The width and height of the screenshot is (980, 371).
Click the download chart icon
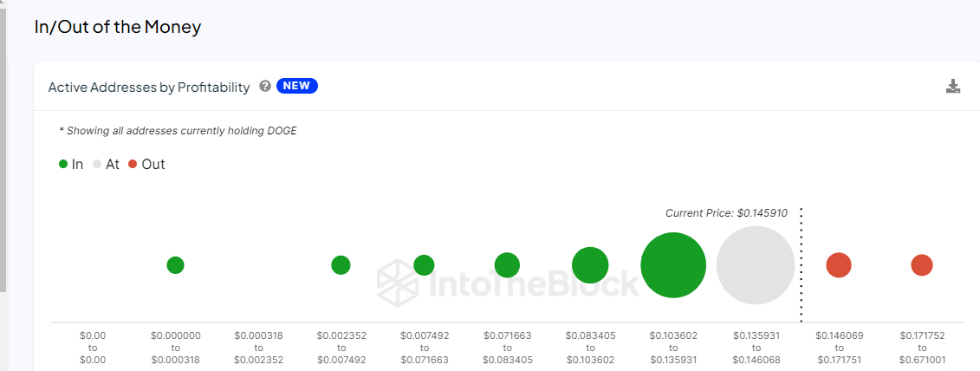(953, 86)
